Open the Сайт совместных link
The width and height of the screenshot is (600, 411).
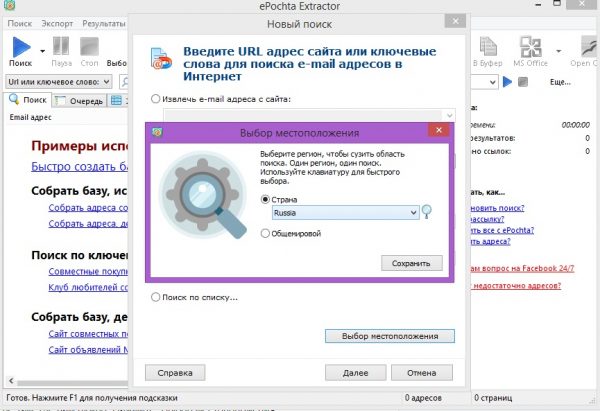(88, 334)
